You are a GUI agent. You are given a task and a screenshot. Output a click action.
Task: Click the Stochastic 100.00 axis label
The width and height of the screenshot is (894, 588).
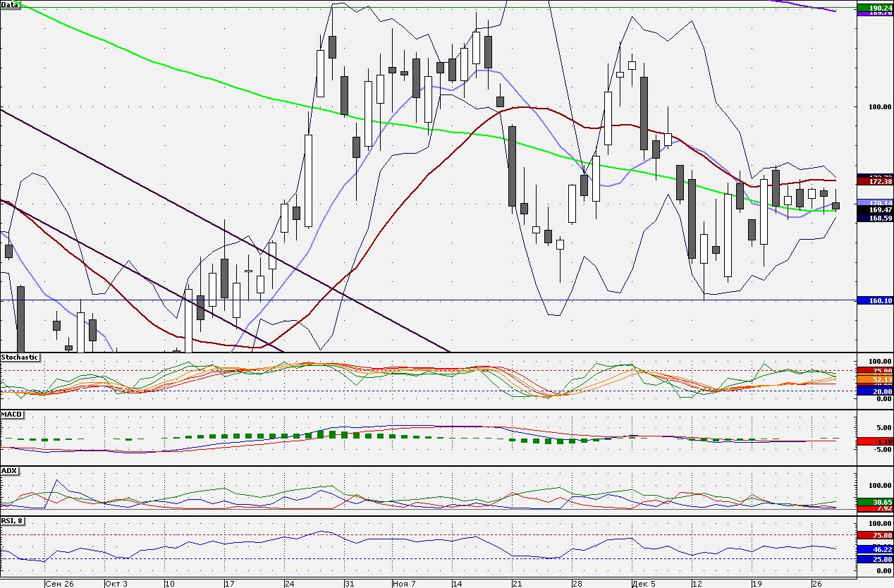coord(880,361)
